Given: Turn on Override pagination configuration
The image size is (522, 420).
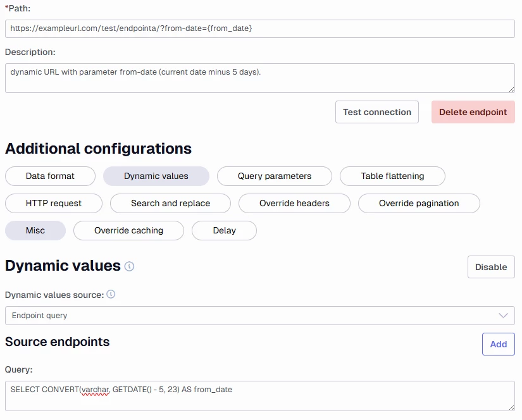Looking at the screenshot, I should 419,203.
